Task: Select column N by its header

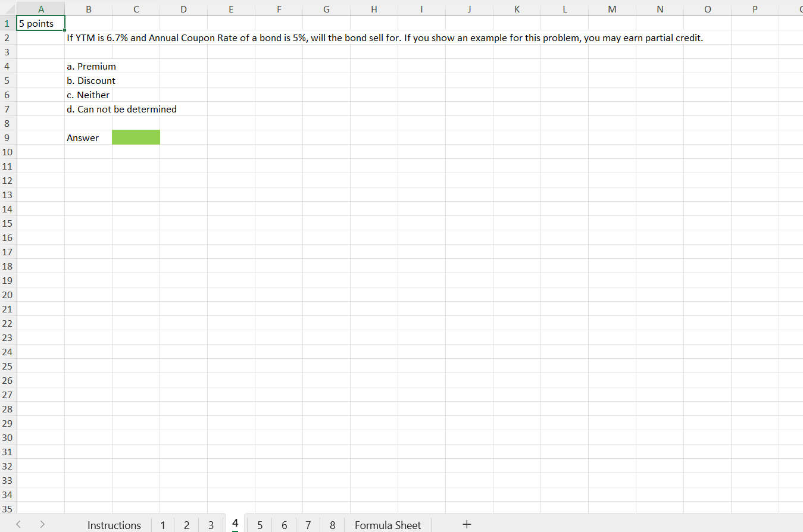Action: point(660,9)
